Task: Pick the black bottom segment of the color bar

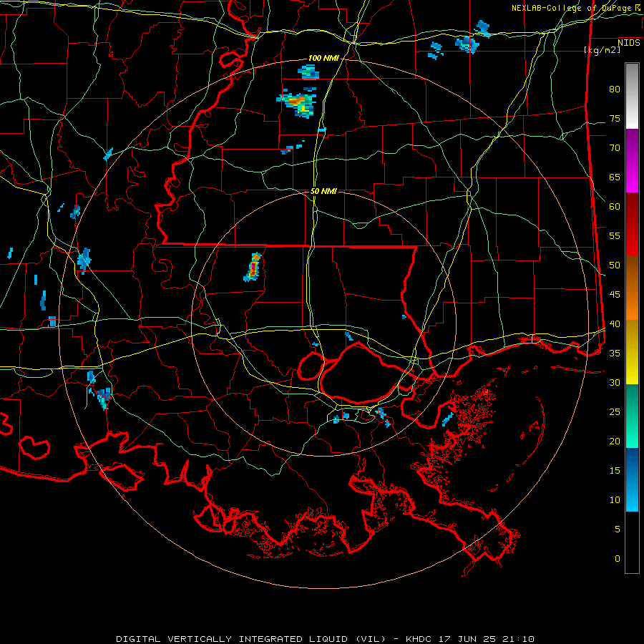Action: (x=632, y=542)
